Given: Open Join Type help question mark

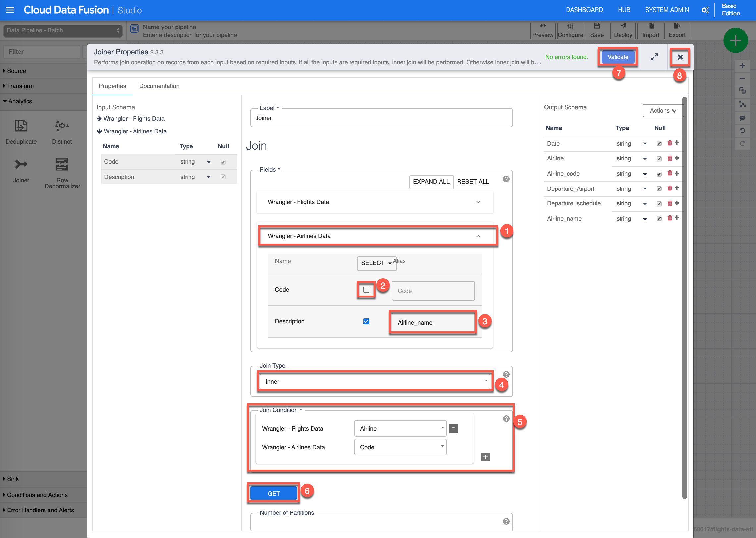Looking at the screenshot, I should pos(506,374).
